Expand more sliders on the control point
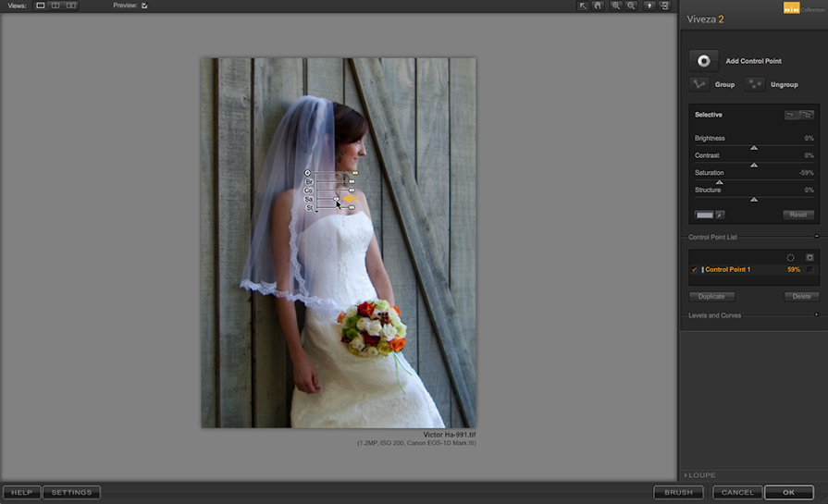This screenshot has height=504, width=828. 316,212
